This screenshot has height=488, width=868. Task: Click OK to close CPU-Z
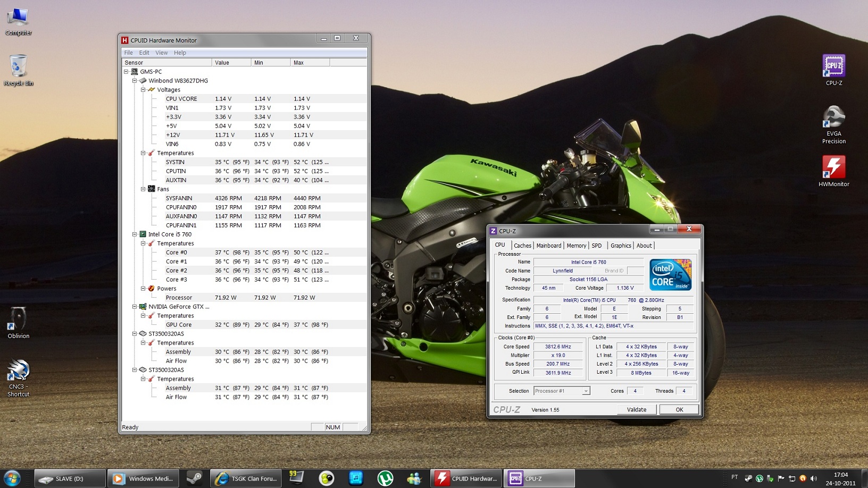(679, 409)
